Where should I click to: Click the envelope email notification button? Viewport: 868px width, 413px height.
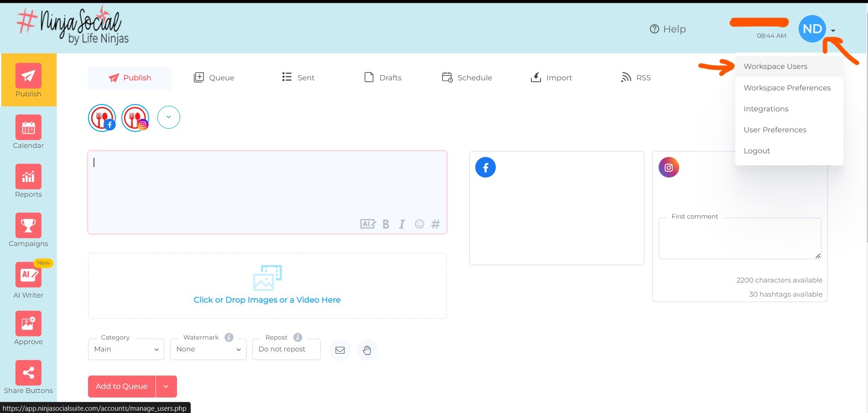[340, 350]
